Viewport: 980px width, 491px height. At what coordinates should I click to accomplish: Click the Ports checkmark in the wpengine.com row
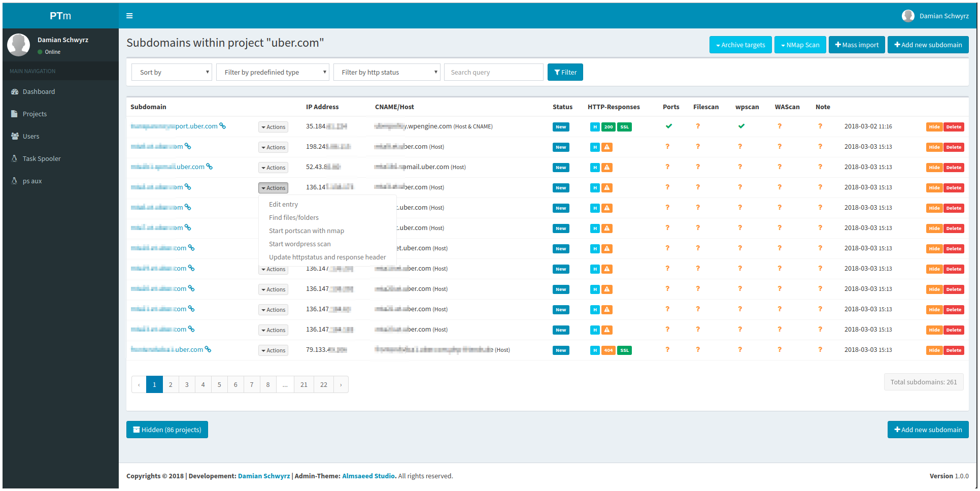(x=669, y=126)
